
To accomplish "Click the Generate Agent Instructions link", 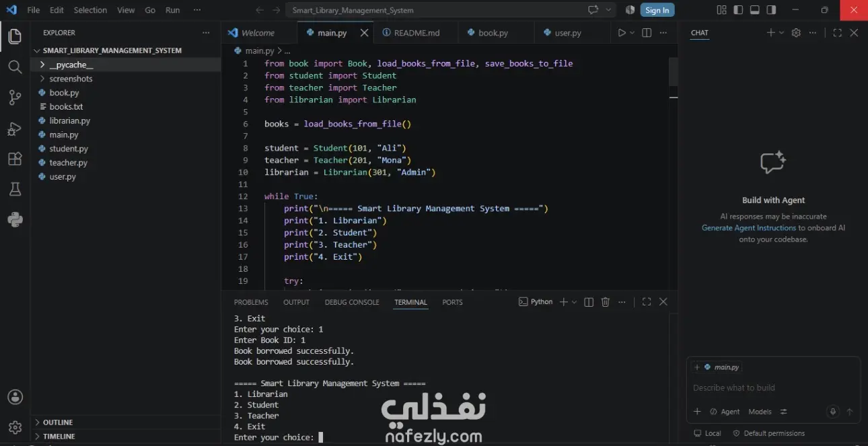I will [x=749, y=227].
